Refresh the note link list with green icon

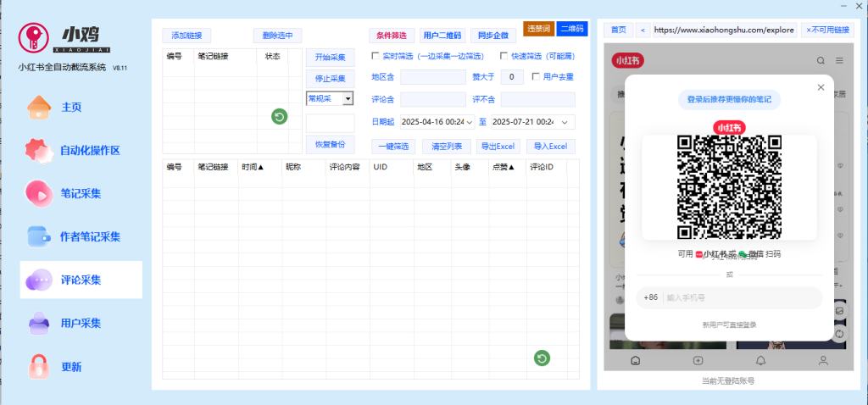click(x=280, y=117)
